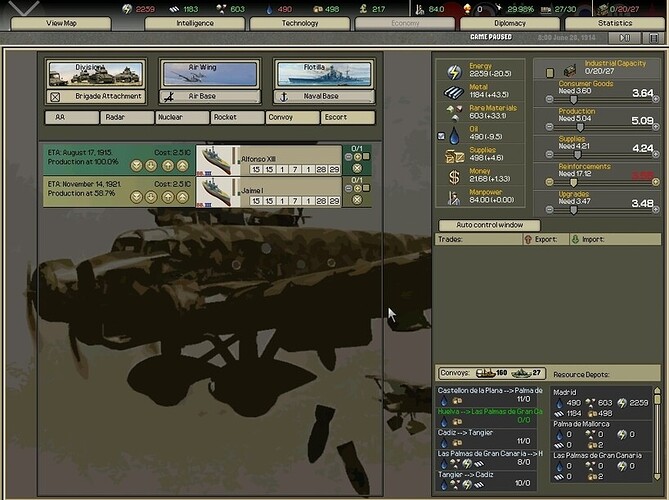
Task: Click the Import trades arrow icon
Action: 575,240
